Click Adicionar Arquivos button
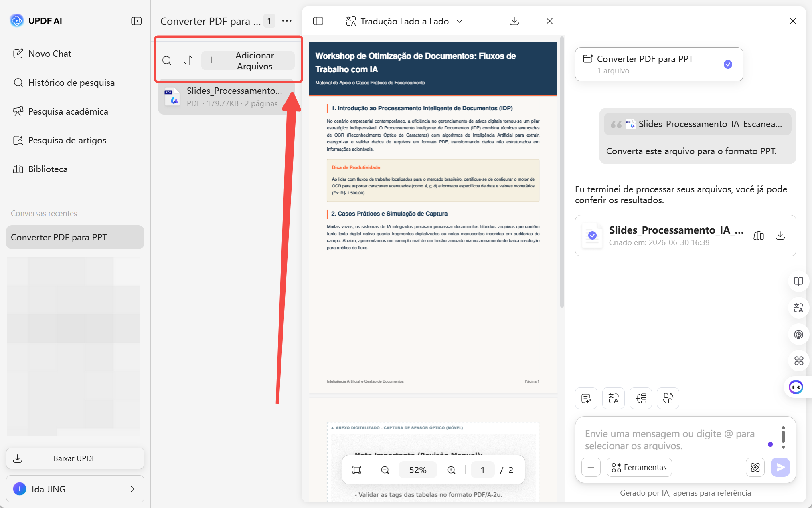The width and height of the screenshot is (812, 508). pos(248,60)
